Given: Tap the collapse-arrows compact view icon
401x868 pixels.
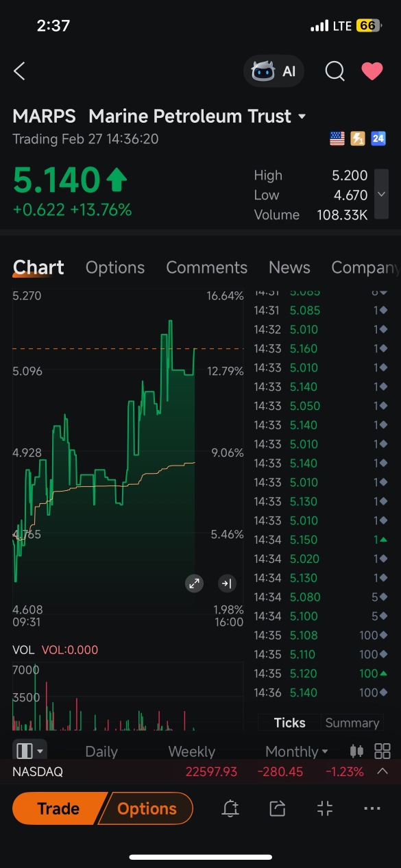Looking at the screenshot, I should click(325, 809).
